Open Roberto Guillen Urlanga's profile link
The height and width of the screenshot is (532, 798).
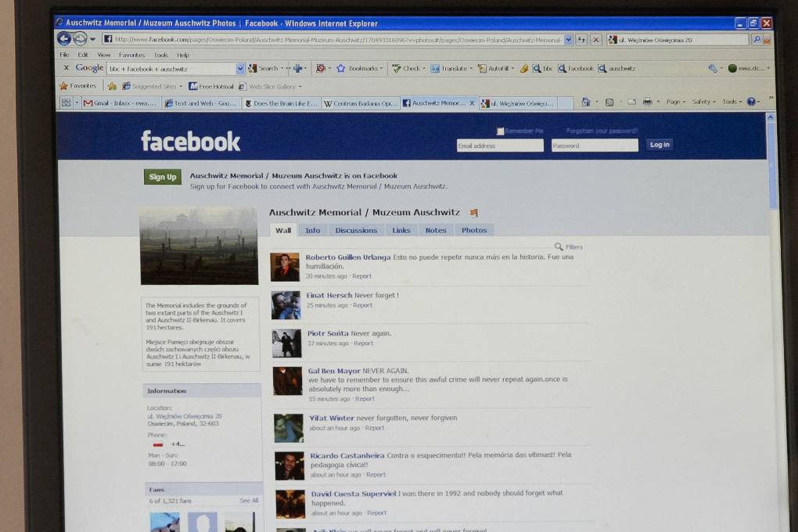(x=347, y=257)
